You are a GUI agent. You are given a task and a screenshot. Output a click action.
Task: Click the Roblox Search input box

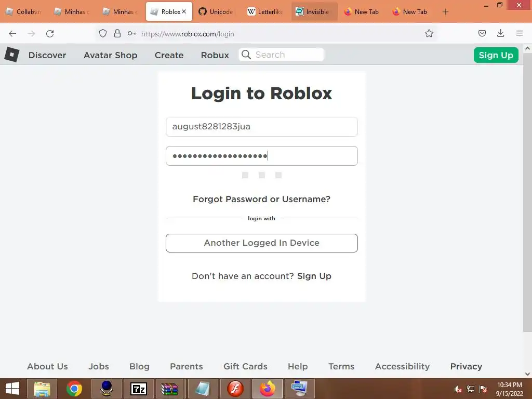click(281, 55)
